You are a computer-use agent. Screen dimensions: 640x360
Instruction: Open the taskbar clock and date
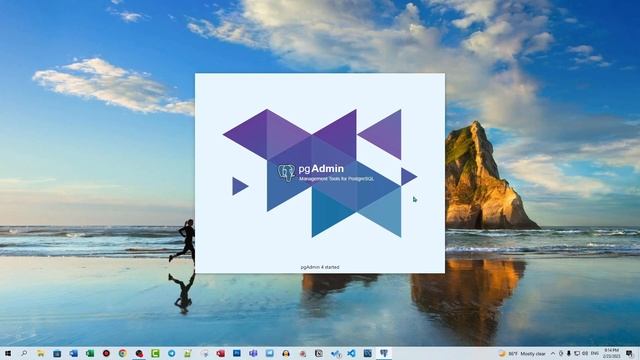(x=611, y=353)
